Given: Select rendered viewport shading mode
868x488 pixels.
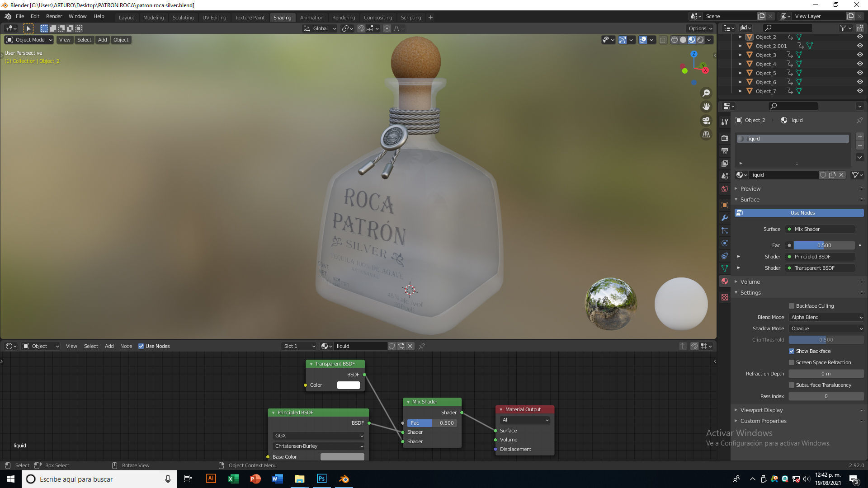Looking at the screenshot, I should (x=700, y=40).
